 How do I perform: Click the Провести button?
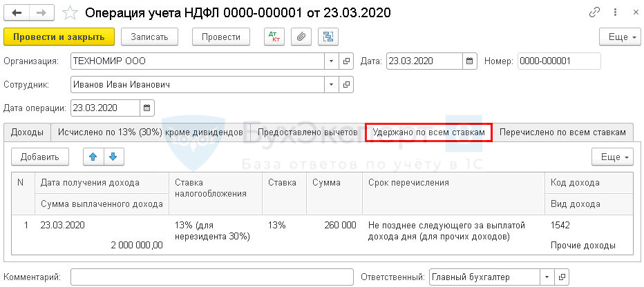221,37
